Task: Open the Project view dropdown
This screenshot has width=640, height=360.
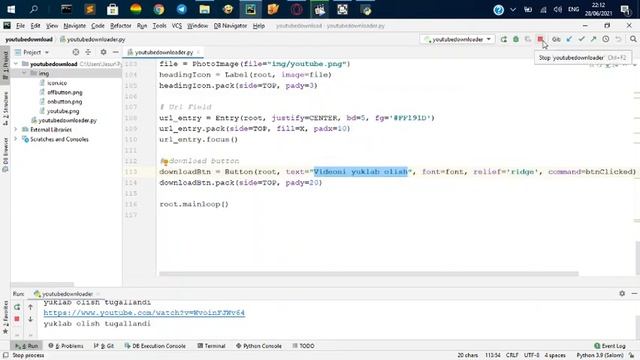Action: tap(32, 52)
